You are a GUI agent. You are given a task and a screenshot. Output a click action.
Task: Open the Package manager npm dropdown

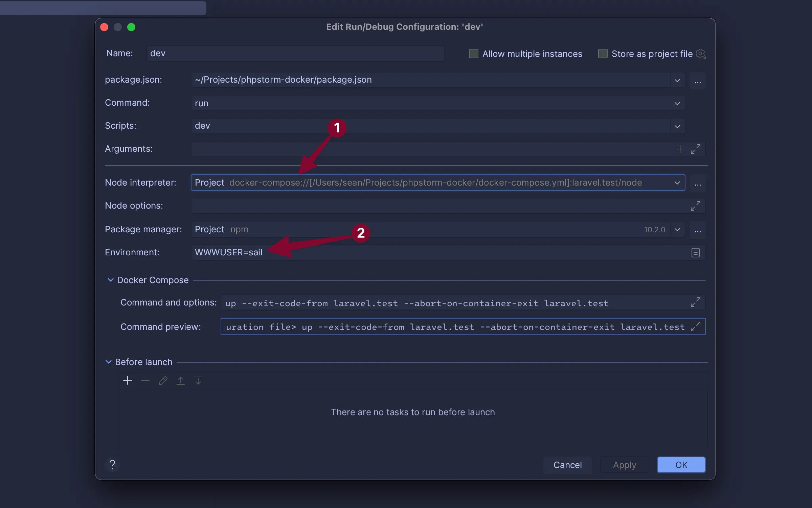[x=677, y=230]
